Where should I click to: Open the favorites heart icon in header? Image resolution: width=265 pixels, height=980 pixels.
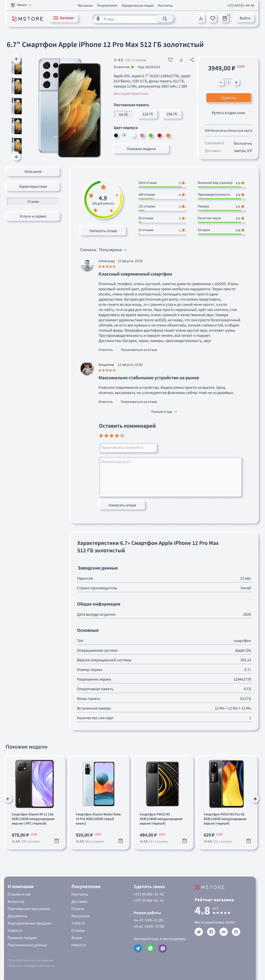tap(213, 18)
